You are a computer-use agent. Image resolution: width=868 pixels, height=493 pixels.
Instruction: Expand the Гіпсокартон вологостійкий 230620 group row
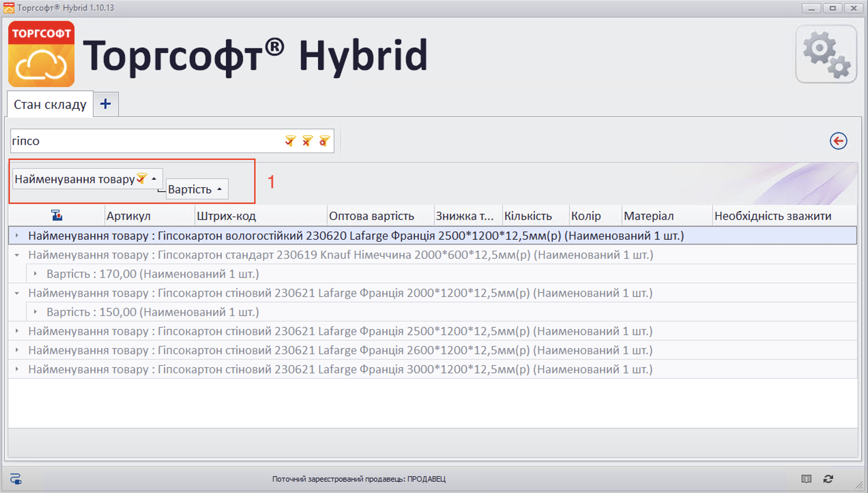point(17,235)
